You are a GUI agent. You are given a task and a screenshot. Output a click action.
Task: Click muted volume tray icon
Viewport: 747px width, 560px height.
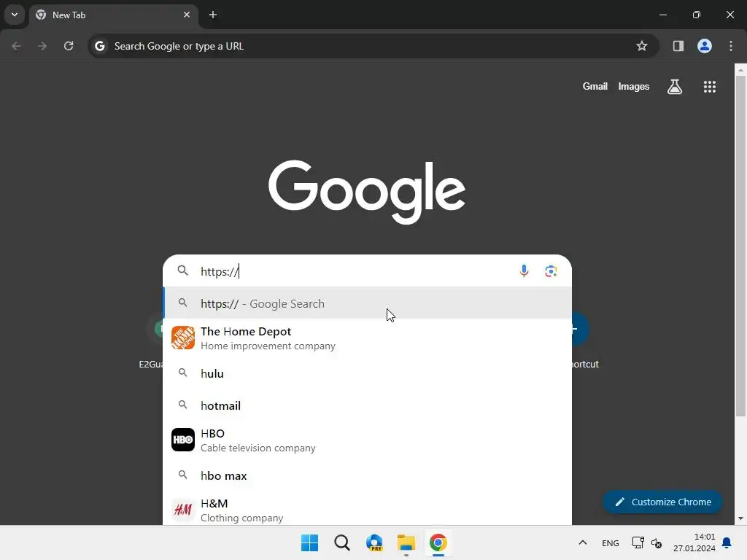click(x=657, y=542)
